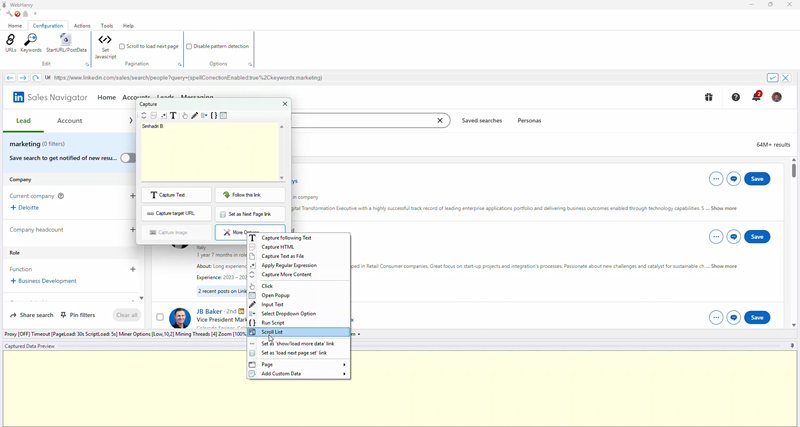Enable Scroll to load next page checkbox
Viewport: 800px width, 427px height.
(122, 46)
